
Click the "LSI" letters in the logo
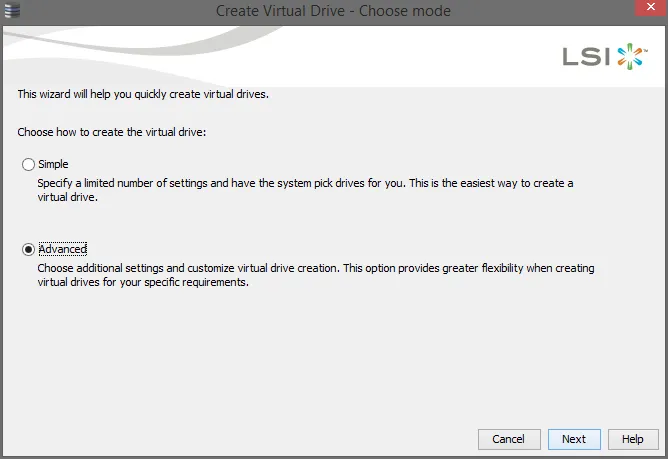586,57
